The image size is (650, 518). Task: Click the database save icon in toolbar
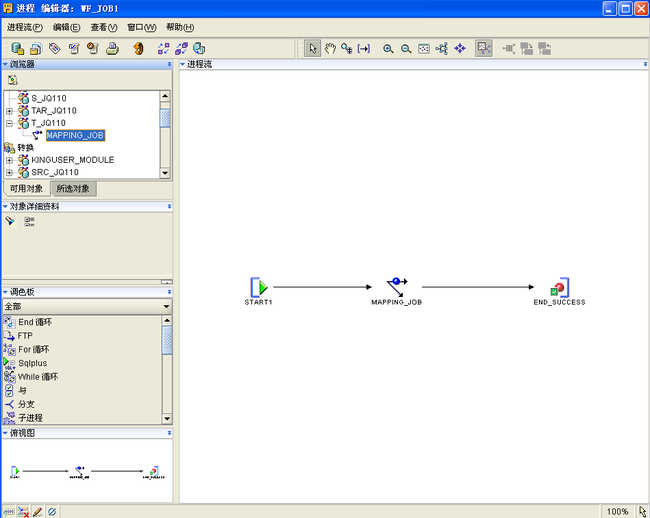(x=17, y=49)
